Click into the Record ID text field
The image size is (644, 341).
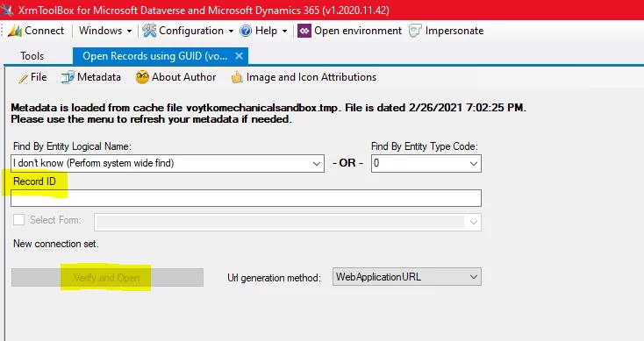[246, 198]
